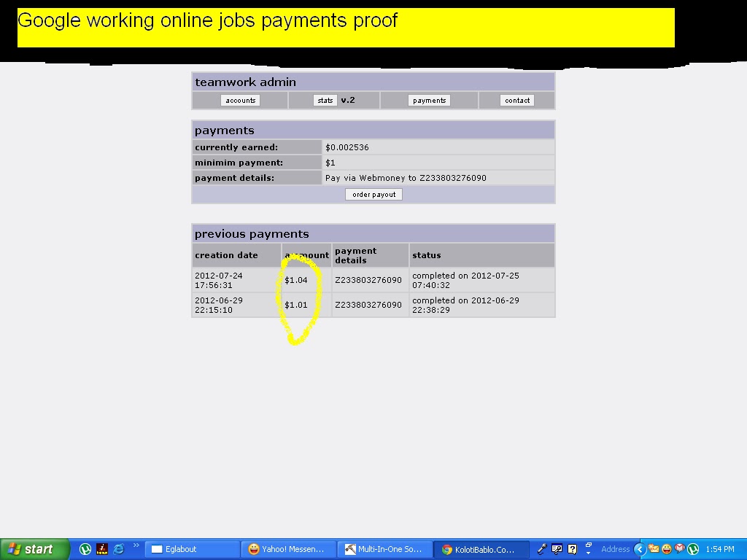
Task: Go to the payments section
Action: point(429,101)
